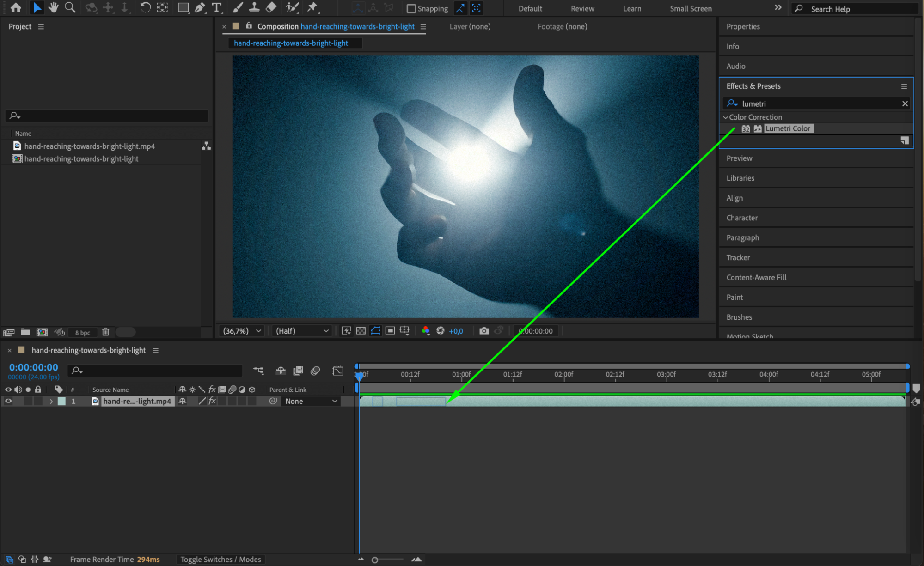Click the snapshot camera icon
The width and height of the screenshot is (924, 566).
[484, 331]
